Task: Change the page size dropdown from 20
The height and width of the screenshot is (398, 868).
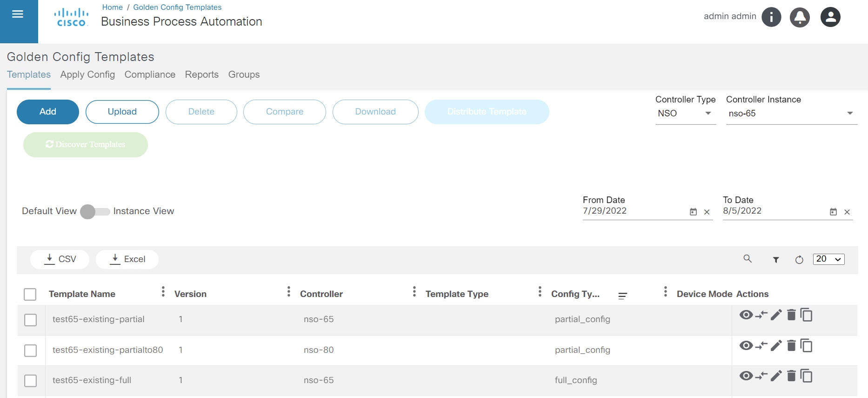Action: pyautogui.click(x=828, y=259)
